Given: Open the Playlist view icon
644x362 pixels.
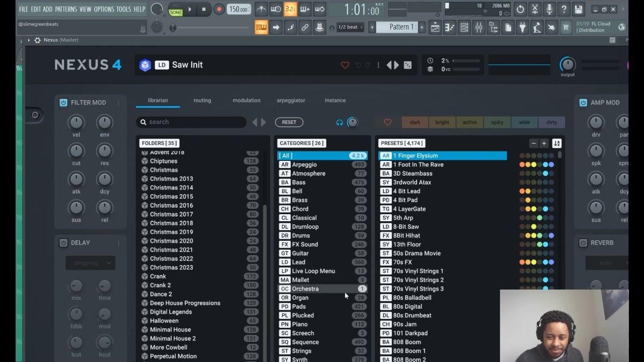Looking at the screenshot, I should coord(435,28).
